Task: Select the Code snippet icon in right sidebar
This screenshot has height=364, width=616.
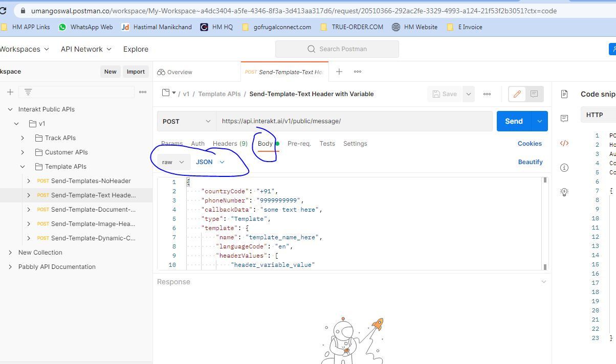Action: pos(564,143)
